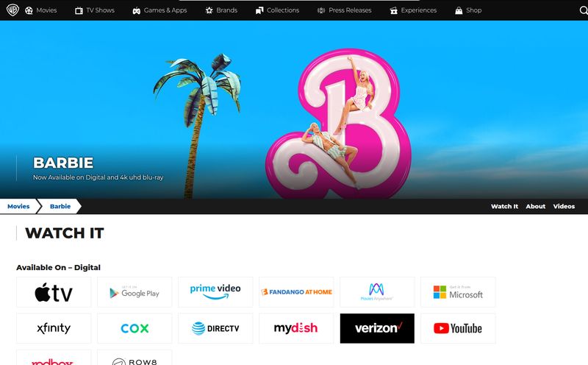Click the TV icon beside TV Shows
Screen dimensions: 588x365
(79, 10)
